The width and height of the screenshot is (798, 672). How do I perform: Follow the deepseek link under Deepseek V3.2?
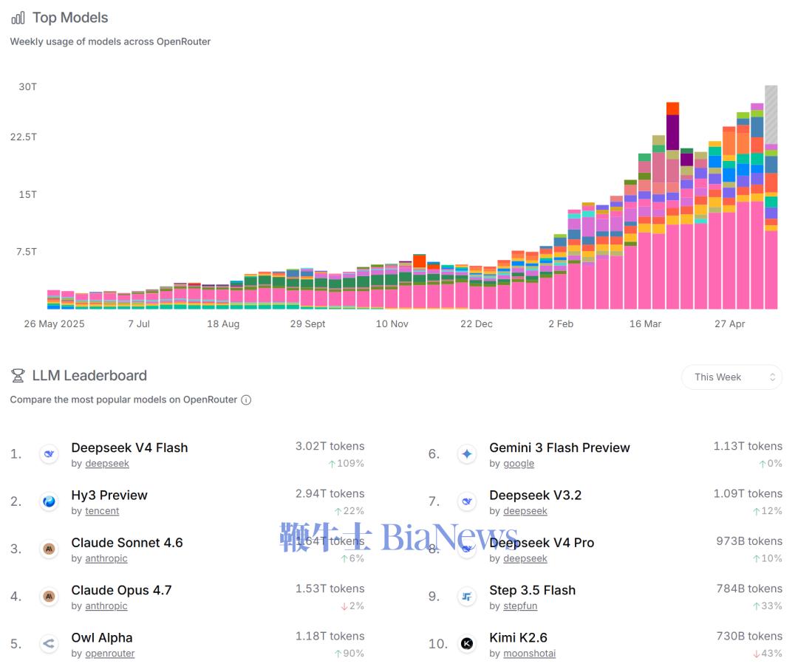(x=525, y=511)
